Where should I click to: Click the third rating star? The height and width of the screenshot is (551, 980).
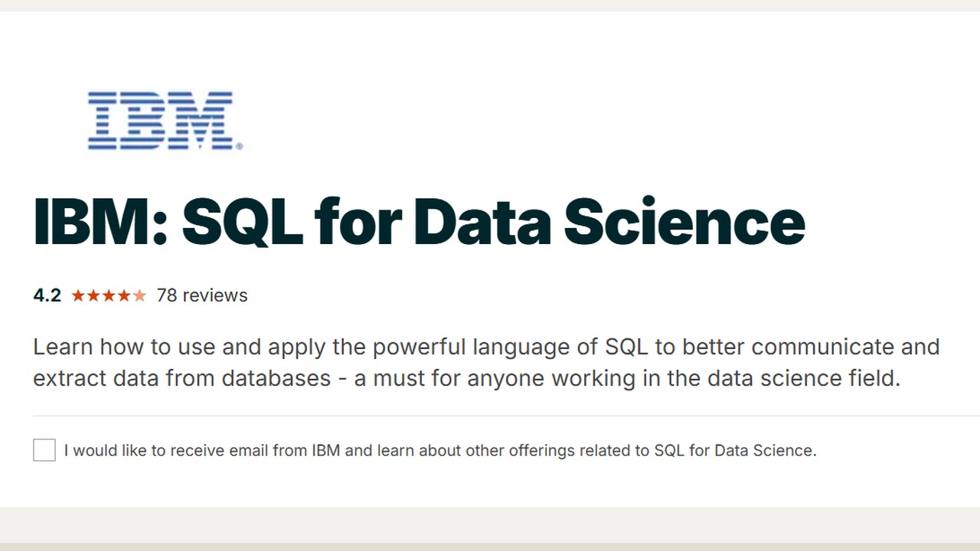[x=109, y=295]
